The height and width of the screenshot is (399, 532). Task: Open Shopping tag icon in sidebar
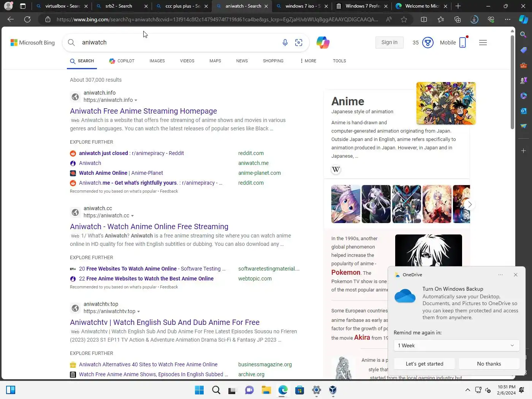point(523,50)
